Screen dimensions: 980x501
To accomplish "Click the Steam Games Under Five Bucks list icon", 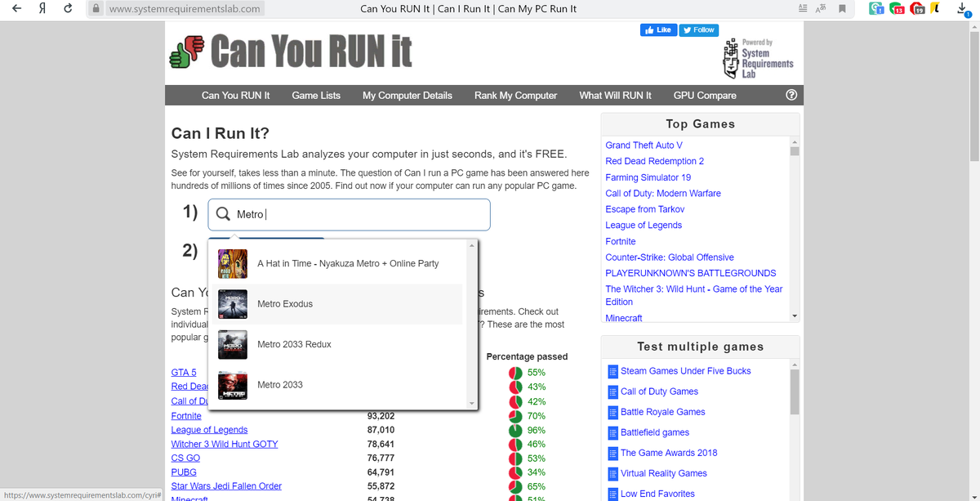I will point(612,371).
